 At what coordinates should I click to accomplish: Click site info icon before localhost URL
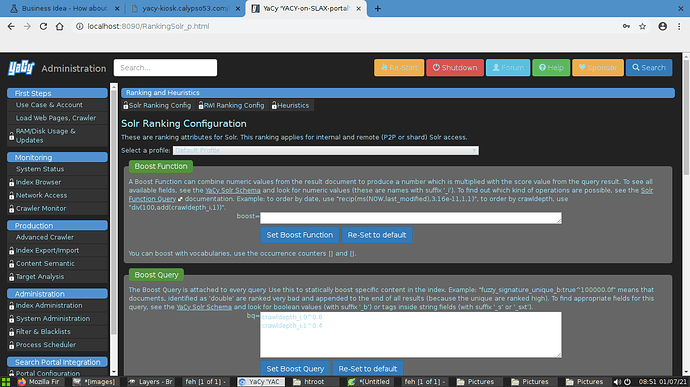(79, 26)
